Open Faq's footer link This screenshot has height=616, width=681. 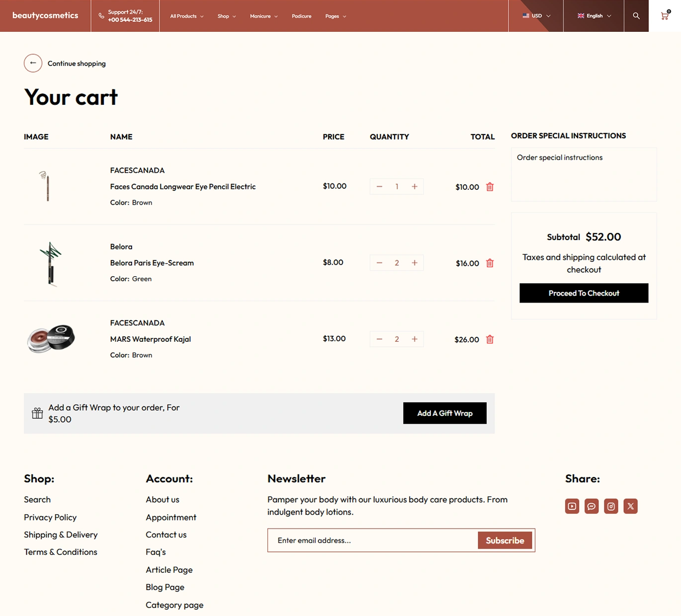pos(156,552)
